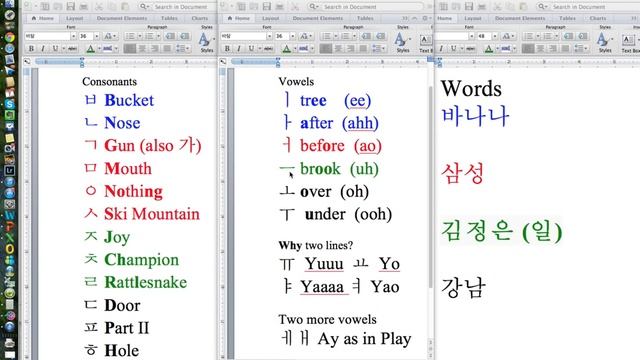Click Underline in the Consonants window
The height and width of the screenshot is (360, 640).
[55, 49]
